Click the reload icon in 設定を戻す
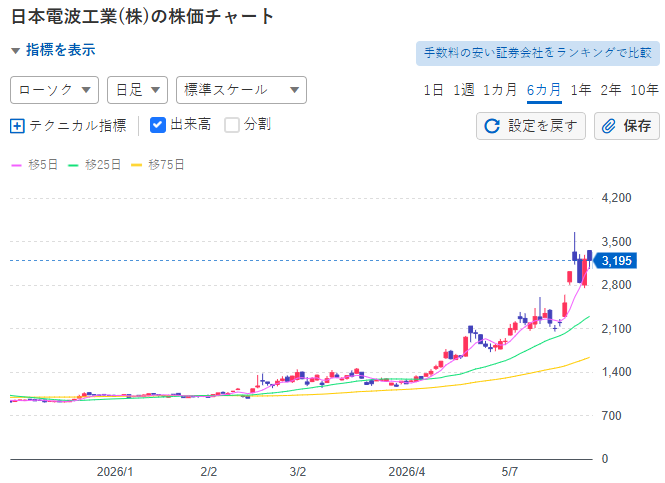This screenshot has width=665, height=483. (492, 126)
